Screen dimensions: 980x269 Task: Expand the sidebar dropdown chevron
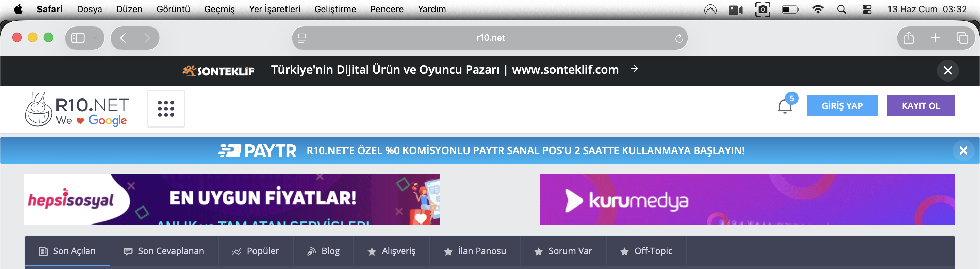point(95,38)
